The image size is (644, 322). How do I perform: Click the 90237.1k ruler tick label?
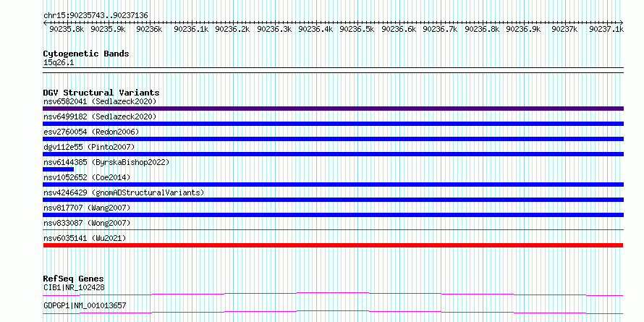click(606, 30)
